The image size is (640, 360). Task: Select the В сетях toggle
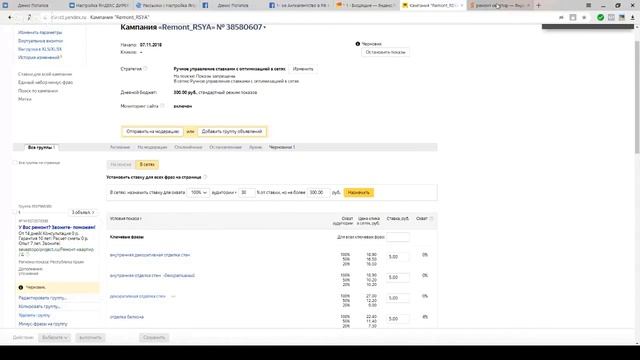coord(147,164)
